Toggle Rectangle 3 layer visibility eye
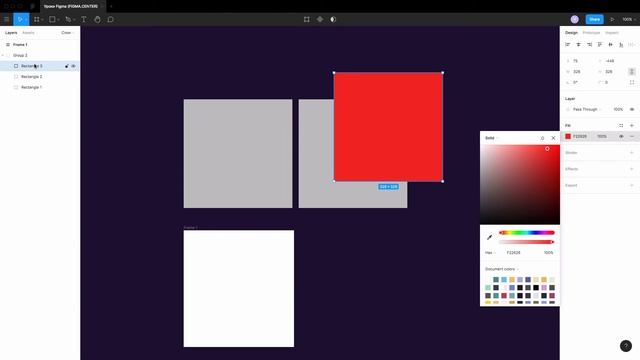 (73, 66)
